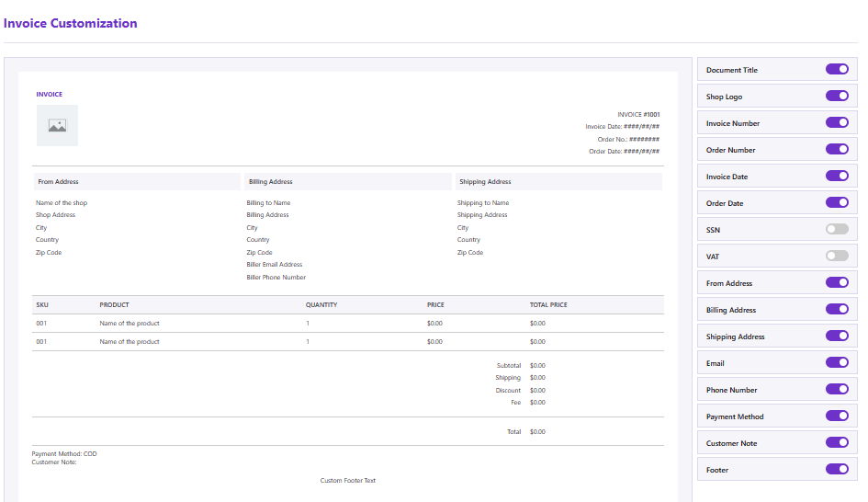
Task: Click 'Customer Note:' text in preview
Action: (54, 462)
